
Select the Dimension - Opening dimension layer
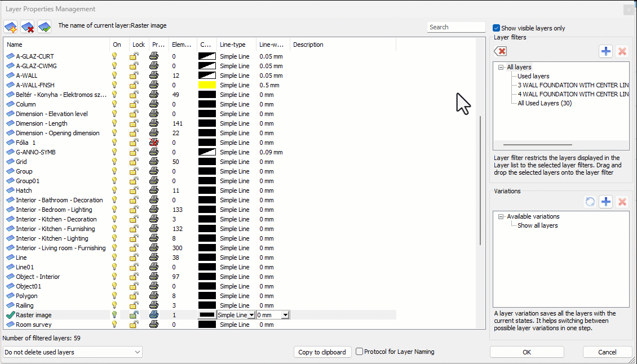(x=57, y=133)
